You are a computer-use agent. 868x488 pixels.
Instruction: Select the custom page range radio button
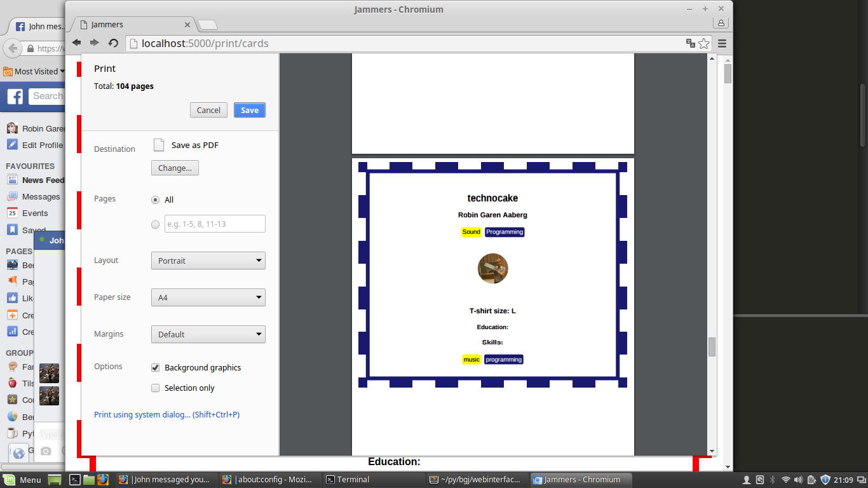[155, 224]
